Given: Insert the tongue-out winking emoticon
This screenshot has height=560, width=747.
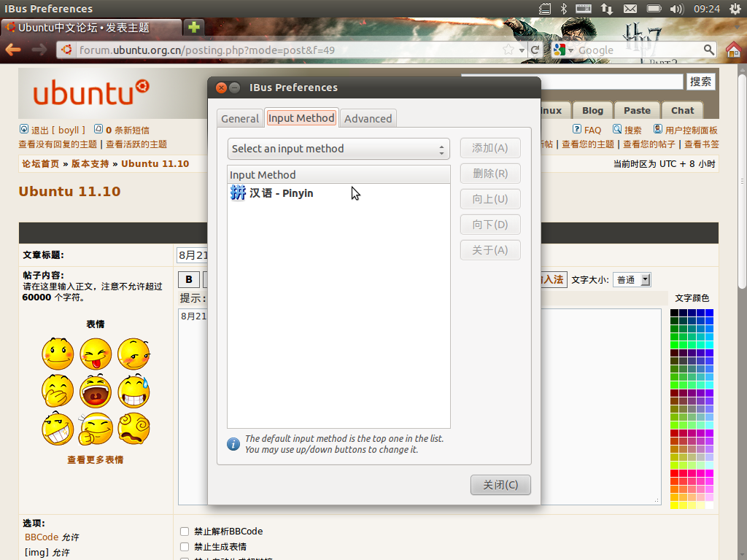Looking at the screenshot, I should 96,354.
